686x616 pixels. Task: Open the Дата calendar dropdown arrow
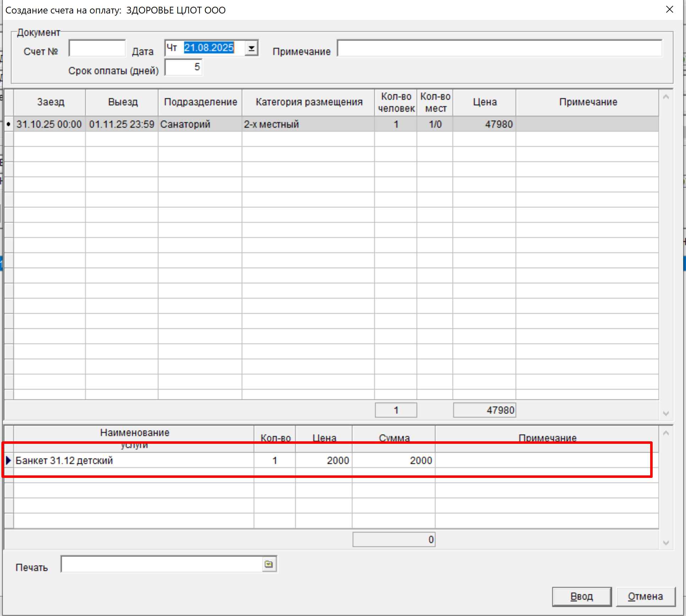point(251,48)
